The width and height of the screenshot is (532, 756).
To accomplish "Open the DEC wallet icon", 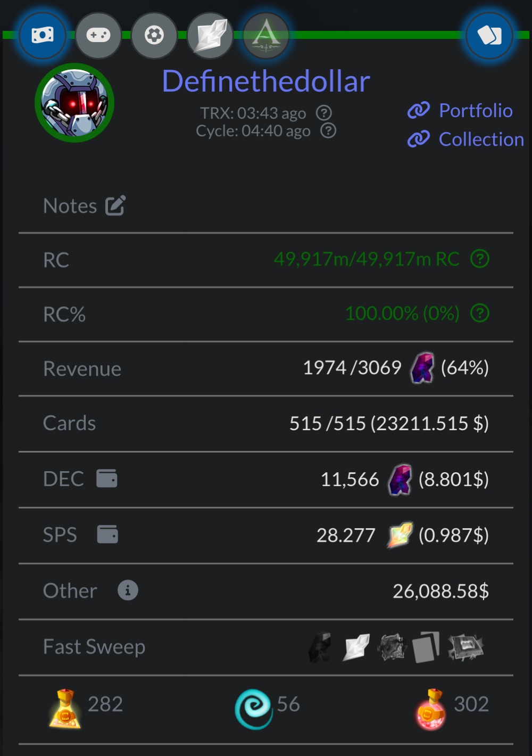I will 107,479.
